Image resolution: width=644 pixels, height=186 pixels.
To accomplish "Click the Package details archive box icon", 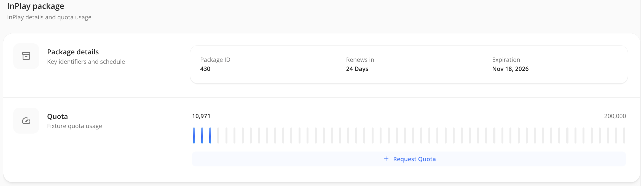I will [26, 56].
